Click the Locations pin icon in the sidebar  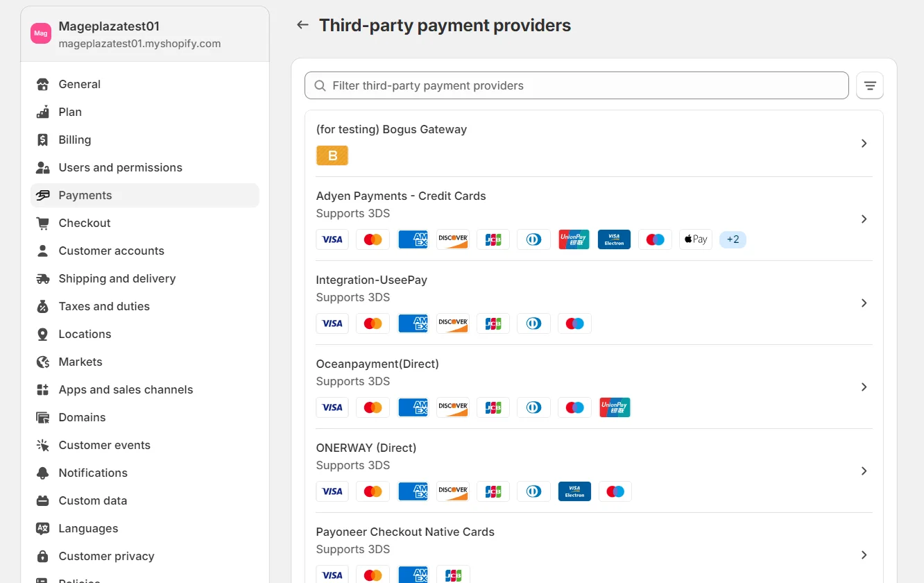(x=43, y=334)
